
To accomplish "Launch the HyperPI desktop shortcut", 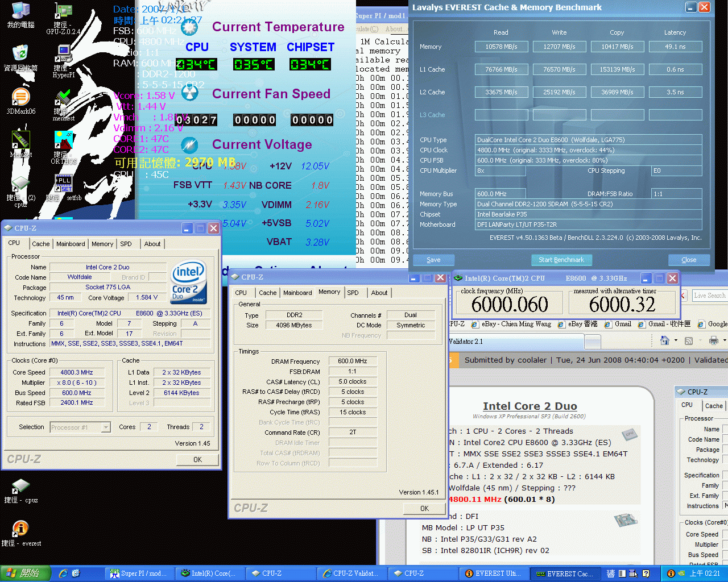I will (x=63, y=55).
